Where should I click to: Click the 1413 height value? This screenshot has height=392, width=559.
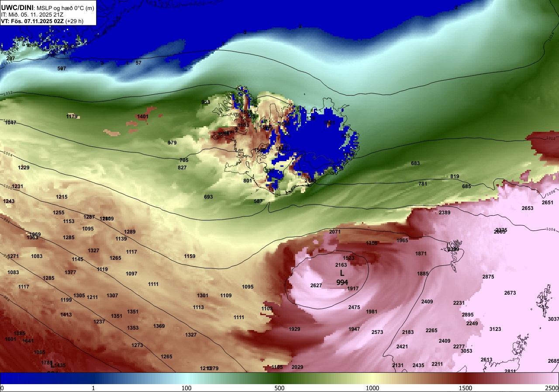tap(66, 315)
